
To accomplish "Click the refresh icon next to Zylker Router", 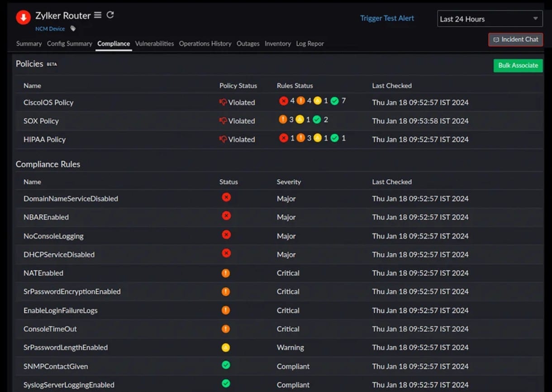I will click(x=110, y=15).
